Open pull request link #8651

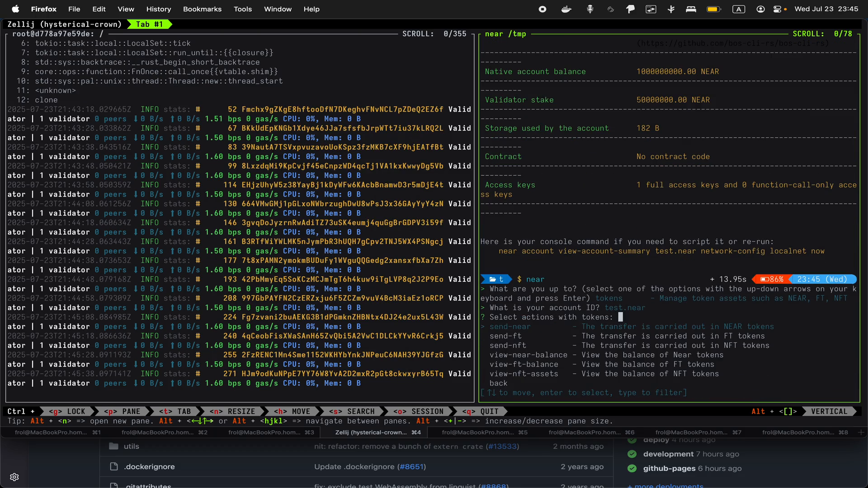coord(412,467)
